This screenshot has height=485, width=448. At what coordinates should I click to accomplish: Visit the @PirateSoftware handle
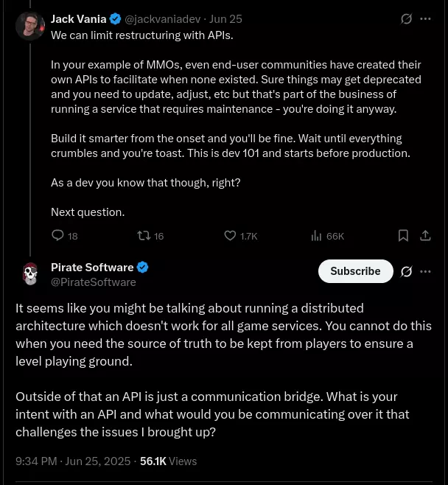[94, 282]
